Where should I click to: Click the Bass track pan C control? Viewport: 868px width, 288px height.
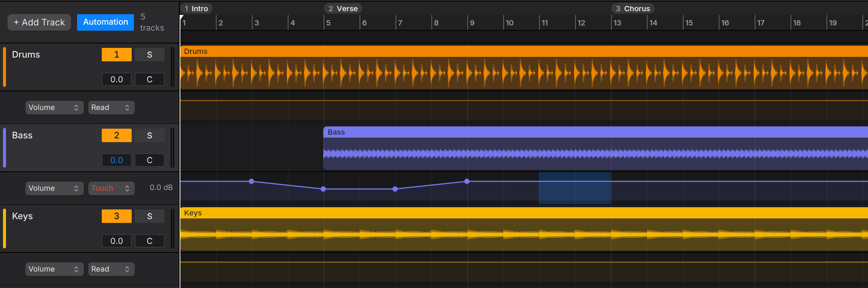pos(150,160)
